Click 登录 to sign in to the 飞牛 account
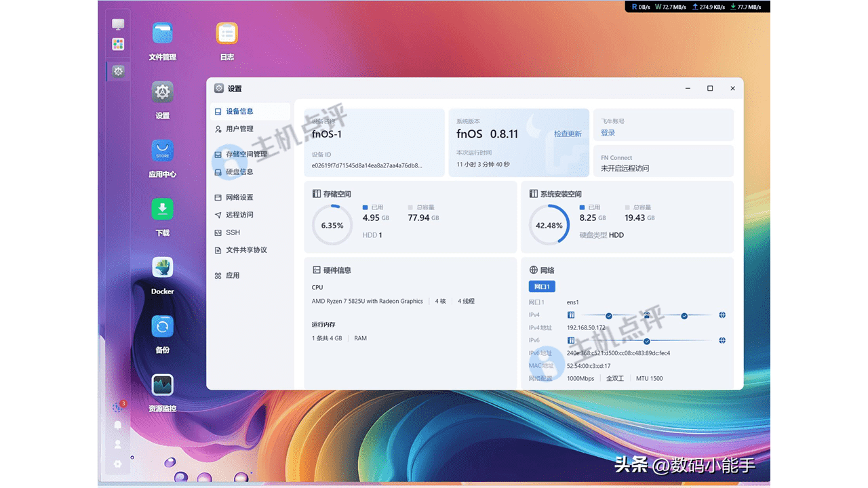Image resolution: width=868 pixels, height=488 pixels. pyautogui.click(x=608, y=133)
